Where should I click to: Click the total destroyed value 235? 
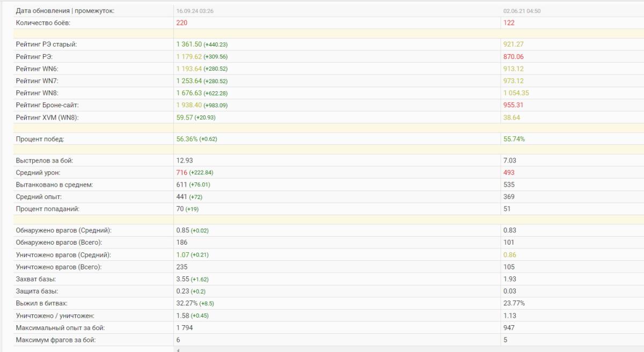click(x=181, y=267)
